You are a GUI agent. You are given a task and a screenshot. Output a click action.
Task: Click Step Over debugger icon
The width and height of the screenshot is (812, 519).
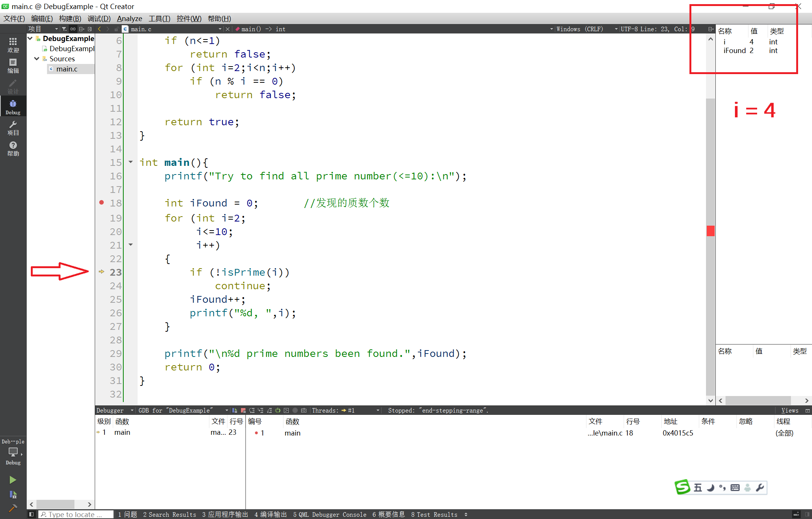pyautogui.click(x=252, y=410)
